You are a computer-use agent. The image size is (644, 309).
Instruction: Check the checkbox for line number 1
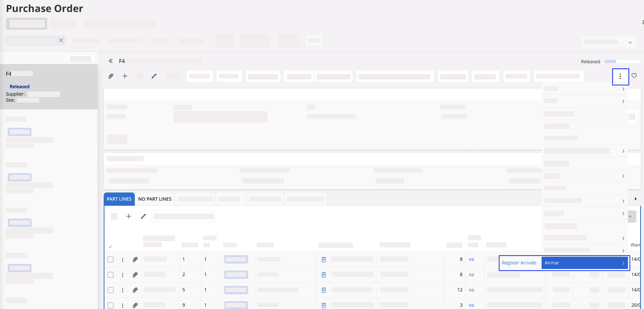click(111, 260)
